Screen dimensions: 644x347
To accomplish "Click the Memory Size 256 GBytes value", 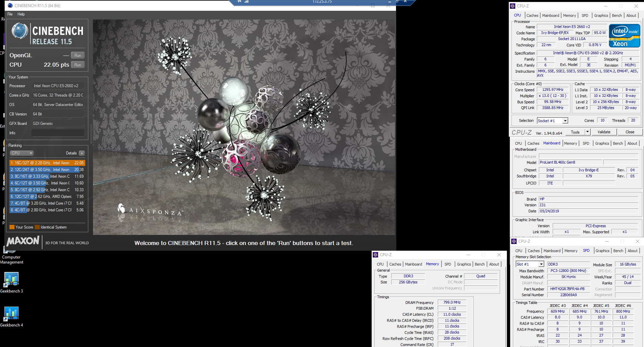I will click(x=408, y=282).
